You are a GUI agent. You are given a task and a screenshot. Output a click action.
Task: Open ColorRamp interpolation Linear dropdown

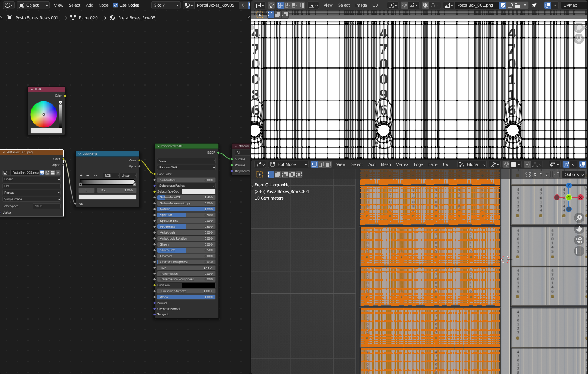[x=128, y=176]
